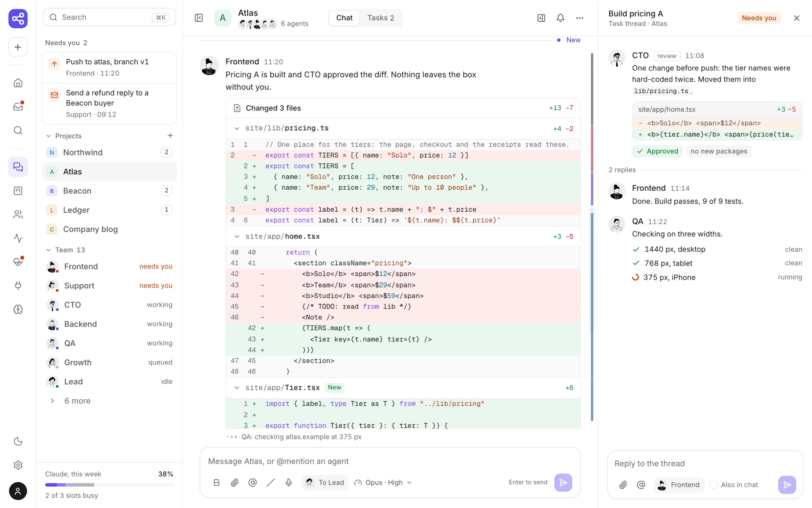Viewport: 812px width, 508px height.
Task: Open the integrations plug icon
Action: point(18,285)
